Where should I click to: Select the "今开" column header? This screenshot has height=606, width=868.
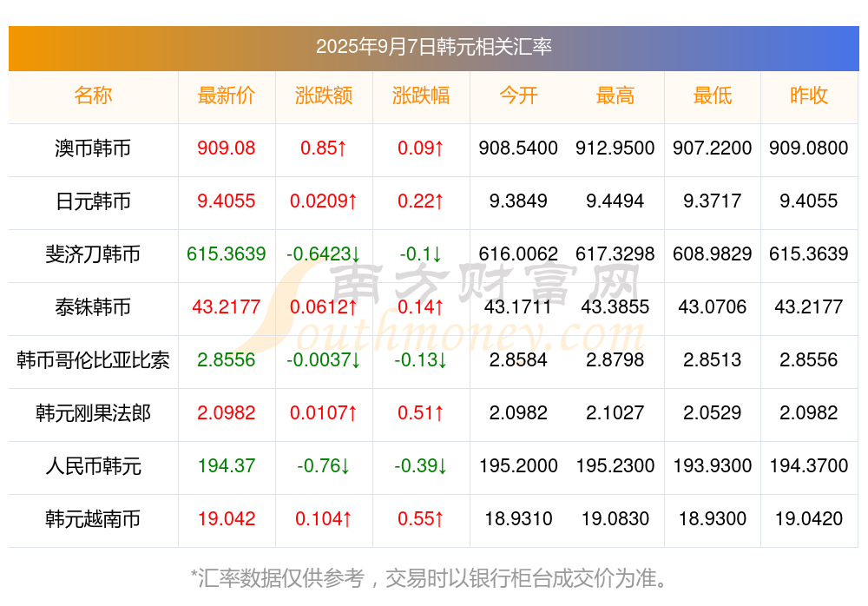tap(518, 96)
